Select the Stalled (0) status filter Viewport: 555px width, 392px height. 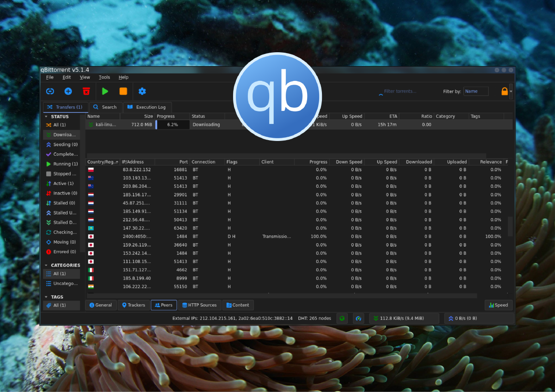(x=62, y=203)
